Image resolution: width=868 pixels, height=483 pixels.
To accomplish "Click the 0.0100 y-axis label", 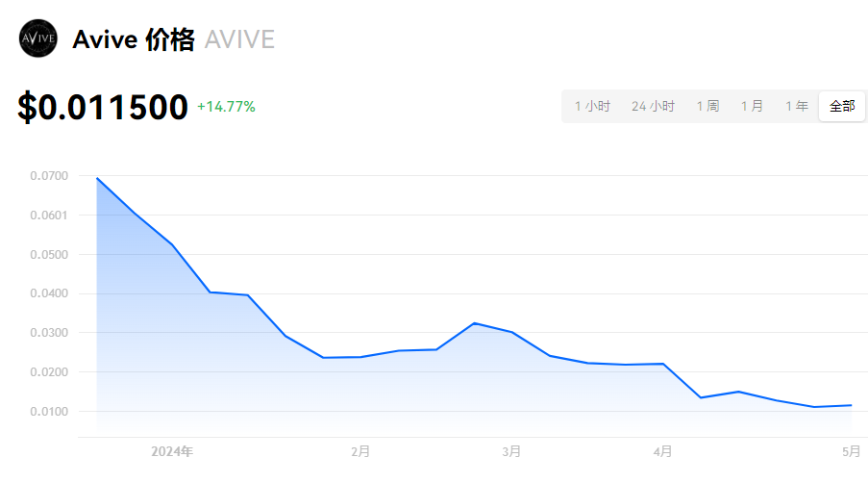I will pyautogui.click(x=48, y=412).
